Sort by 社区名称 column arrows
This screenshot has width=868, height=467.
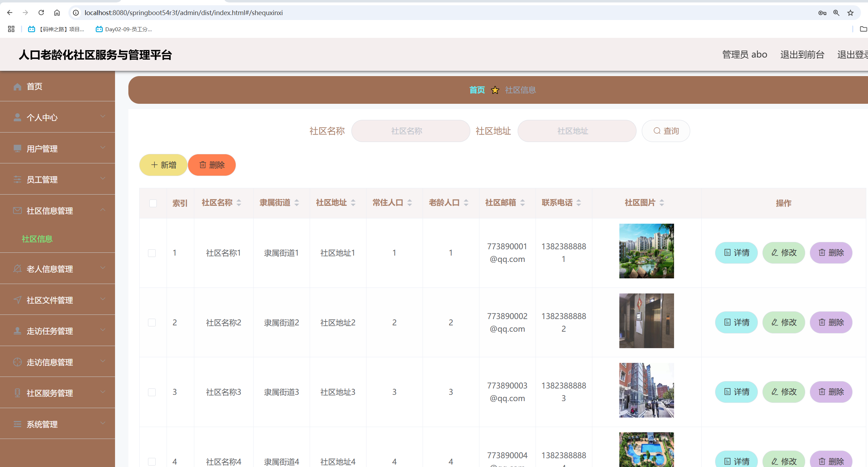tap(239, 203)
